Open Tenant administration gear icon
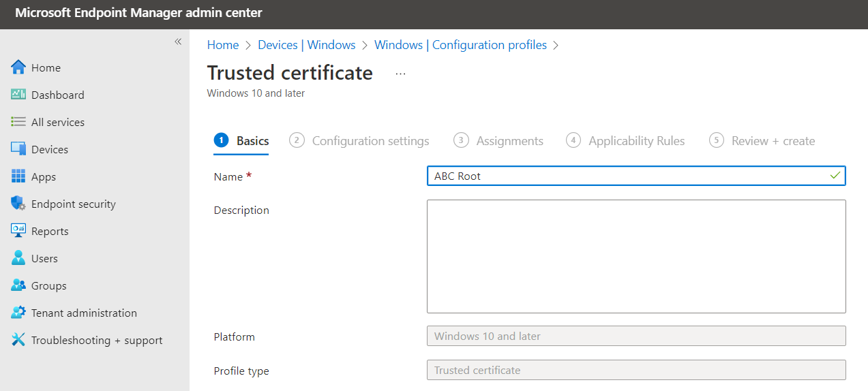The width and height of the screenshot is (868, 391). pyautogui.click(x=18, y=313)
